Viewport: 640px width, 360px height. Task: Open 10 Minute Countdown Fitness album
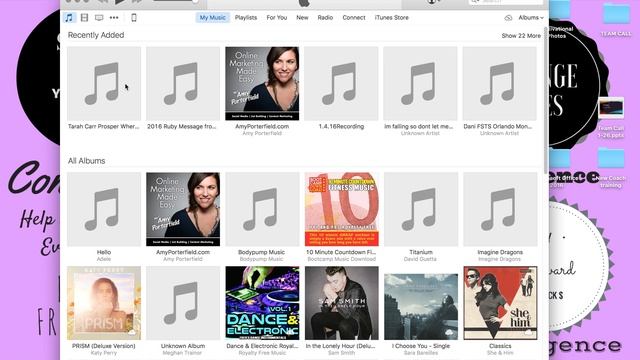(x=341, y=209)
